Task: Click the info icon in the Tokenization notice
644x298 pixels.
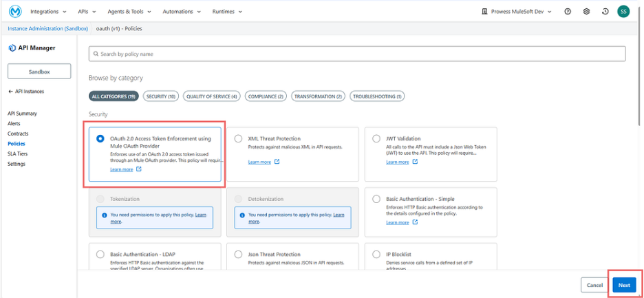Action: tap(105, 215)
